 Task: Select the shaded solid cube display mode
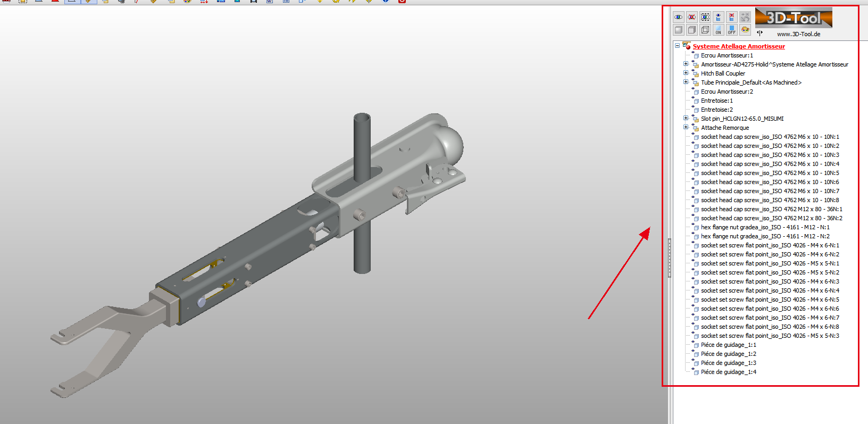(678, 30)
